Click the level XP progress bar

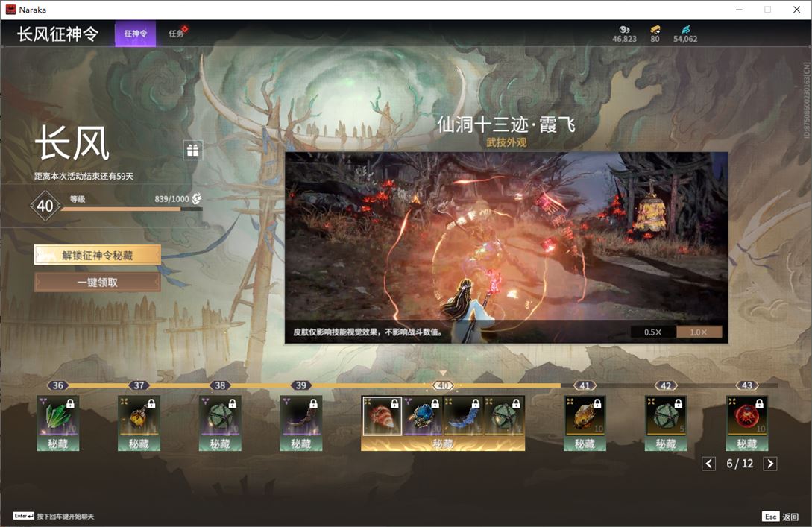(x=131, y=209)
